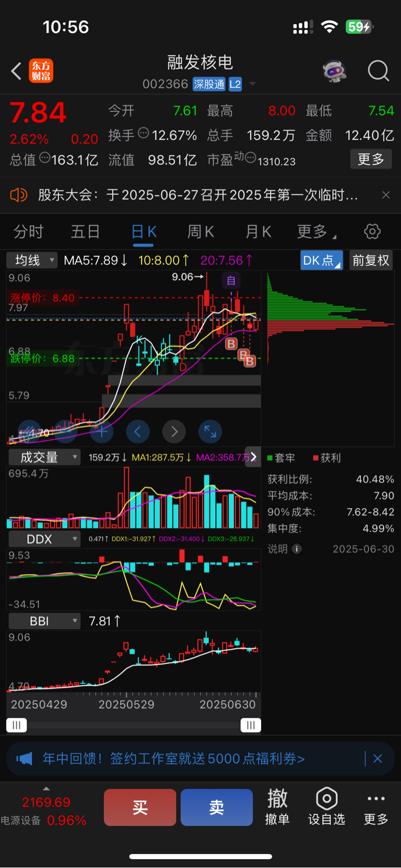
Task: Tap the leftmost double-arrow chart control
Action: pos(29,432)
